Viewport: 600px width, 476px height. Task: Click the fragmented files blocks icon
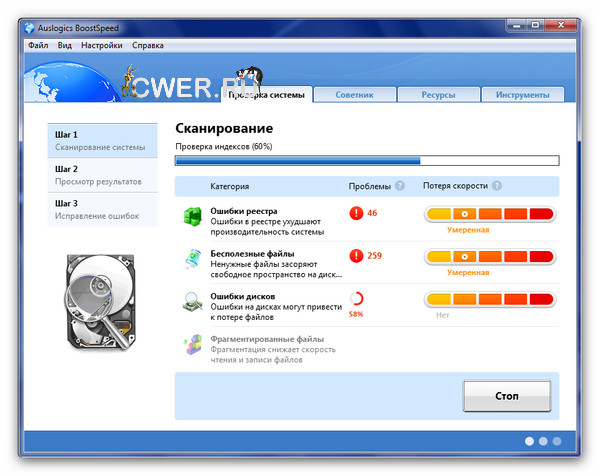(193, 344)
